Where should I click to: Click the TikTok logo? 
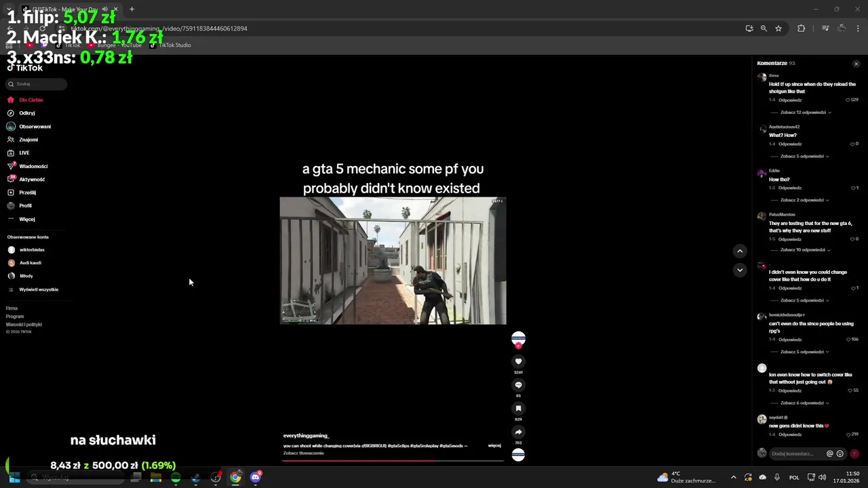point(25,68)
